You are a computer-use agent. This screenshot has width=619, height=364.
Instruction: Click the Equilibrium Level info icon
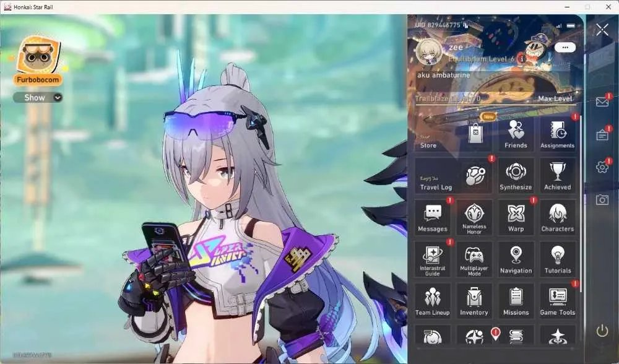tap(522, 59)
